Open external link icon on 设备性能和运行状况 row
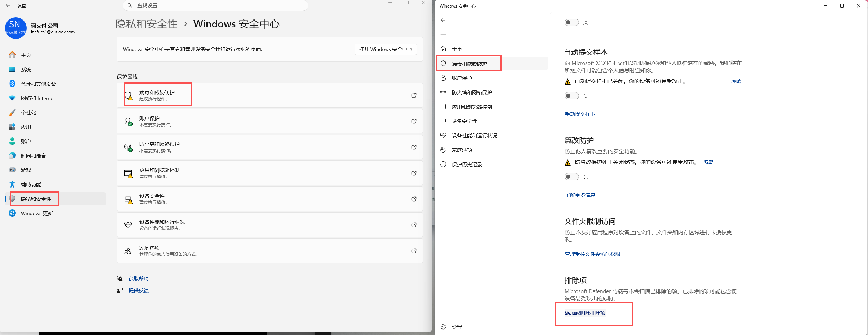The image size is (868, 335). point(414,225)
